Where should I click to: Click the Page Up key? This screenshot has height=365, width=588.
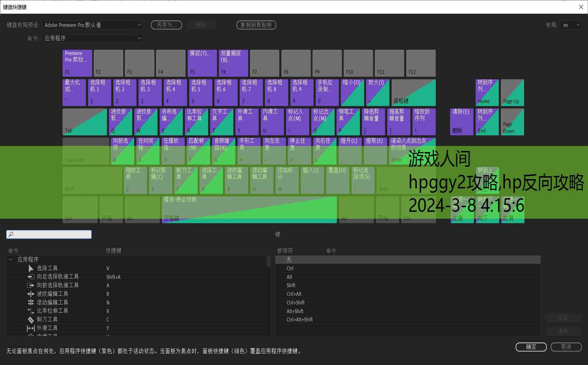pos(512,93)
